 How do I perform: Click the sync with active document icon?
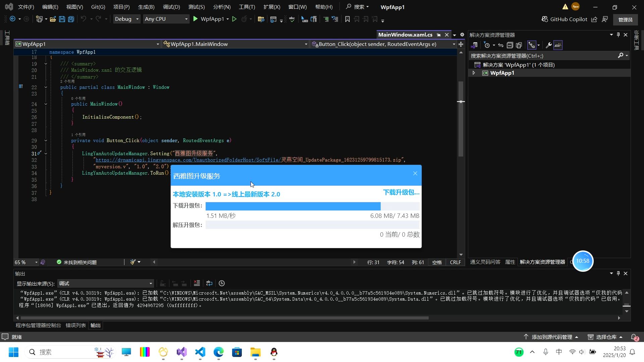coord(501,45)
